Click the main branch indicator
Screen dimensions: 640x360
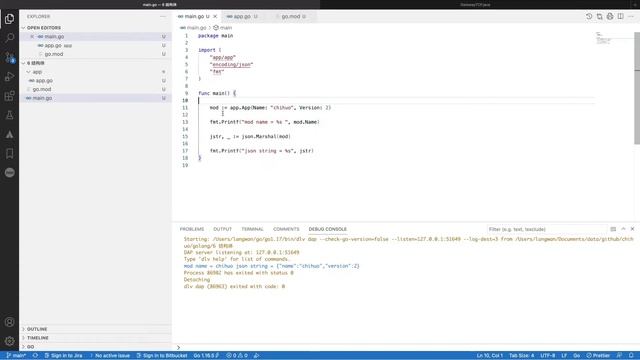point(16,356)
